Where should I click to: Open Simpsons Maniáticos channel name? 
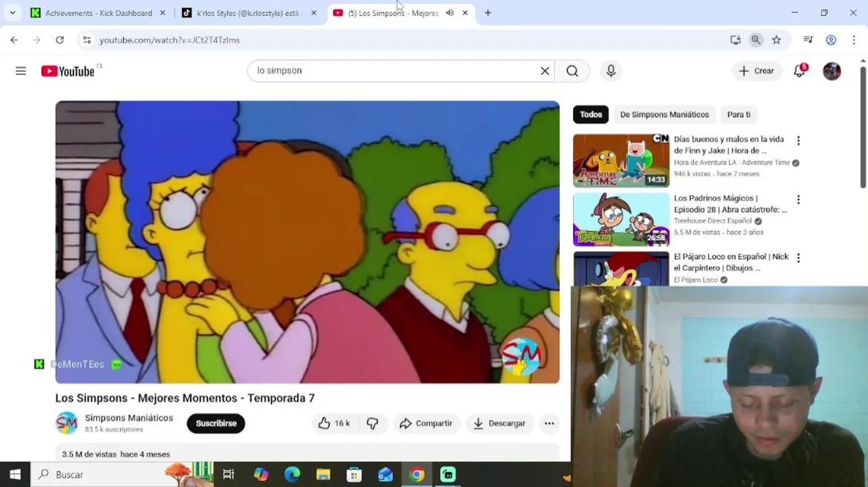129,418
